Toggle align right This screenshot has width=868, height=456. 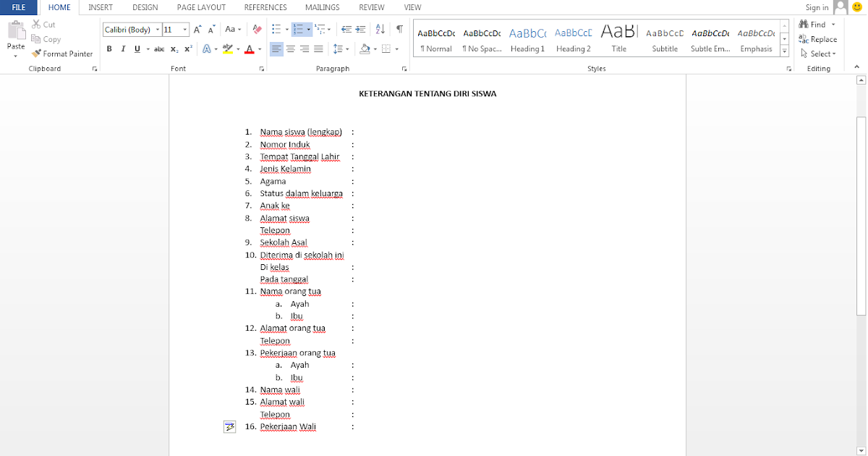click(304, 49)
